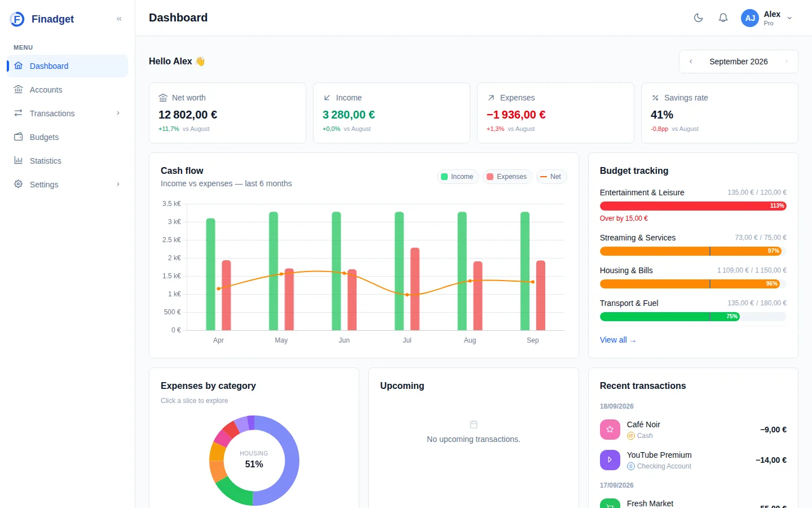
Task: Open the Alex Pro user menu chevron
Action: coord(789,18)
